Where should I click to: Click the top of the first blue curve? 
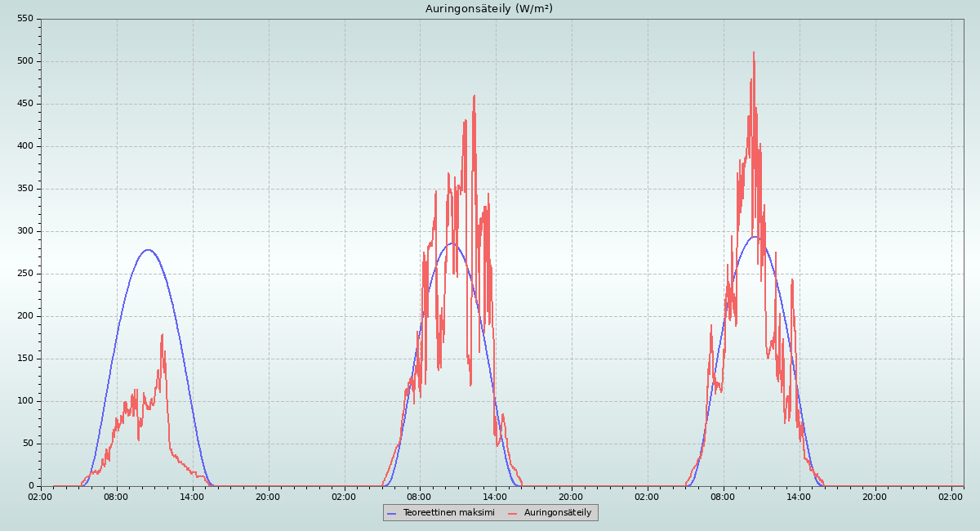point(147,250)
